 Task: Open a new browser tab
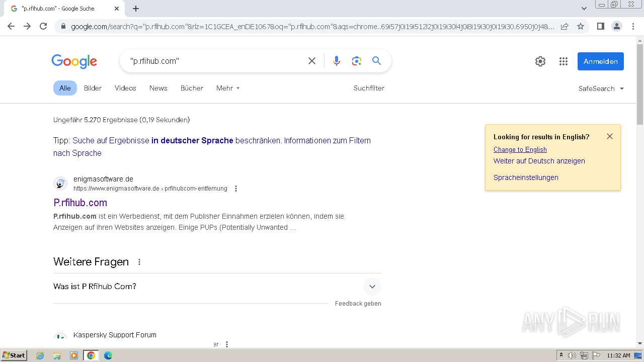(136, 9)
